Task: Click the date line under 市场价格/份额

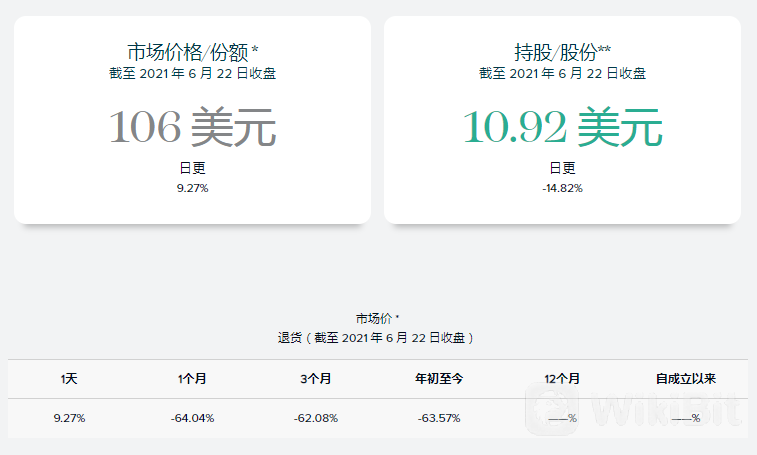Action: pos(193,73)
